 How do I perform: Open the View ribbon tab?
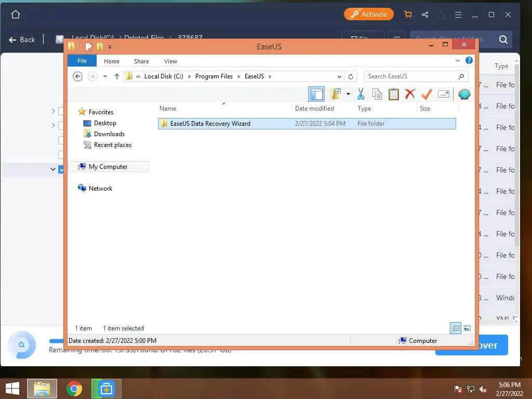170,61
